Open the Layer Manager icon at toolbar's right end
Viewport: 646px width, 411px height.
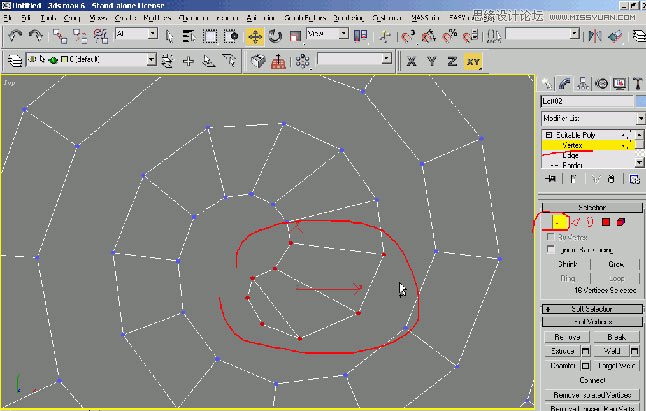pyautogui.click(x=639, y=36)
